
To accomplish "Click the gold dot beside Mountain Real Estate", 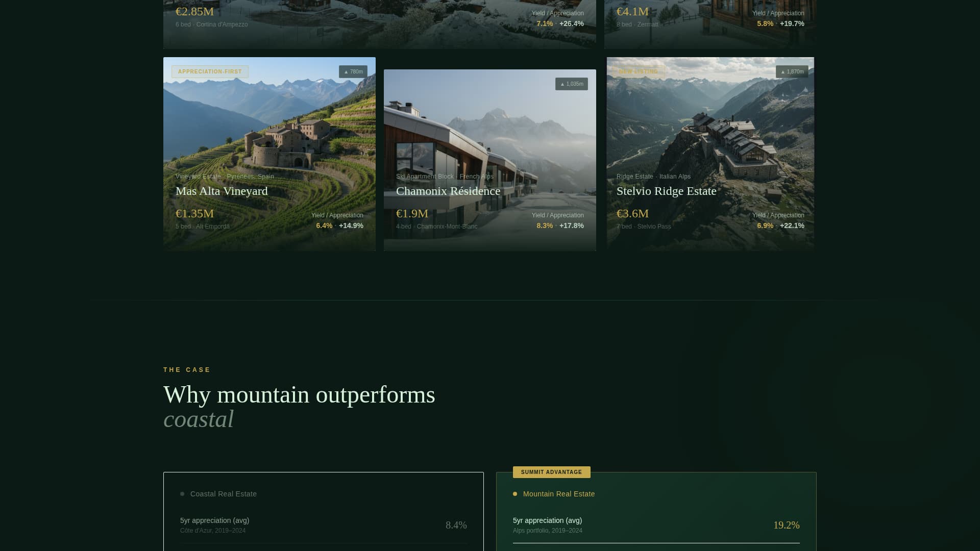I will click(x=514, y=493).
